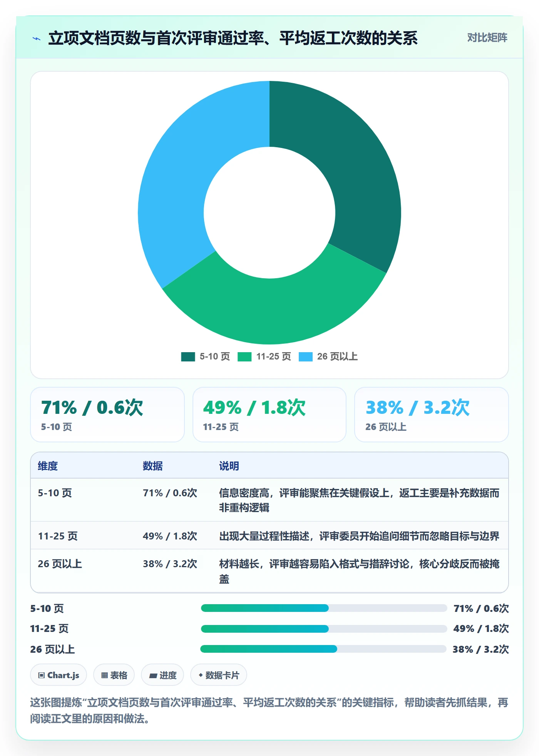Select the table data cell 38% / 3.2次
The width and height of the screenshot is (539, 756).
click(170, 564)
